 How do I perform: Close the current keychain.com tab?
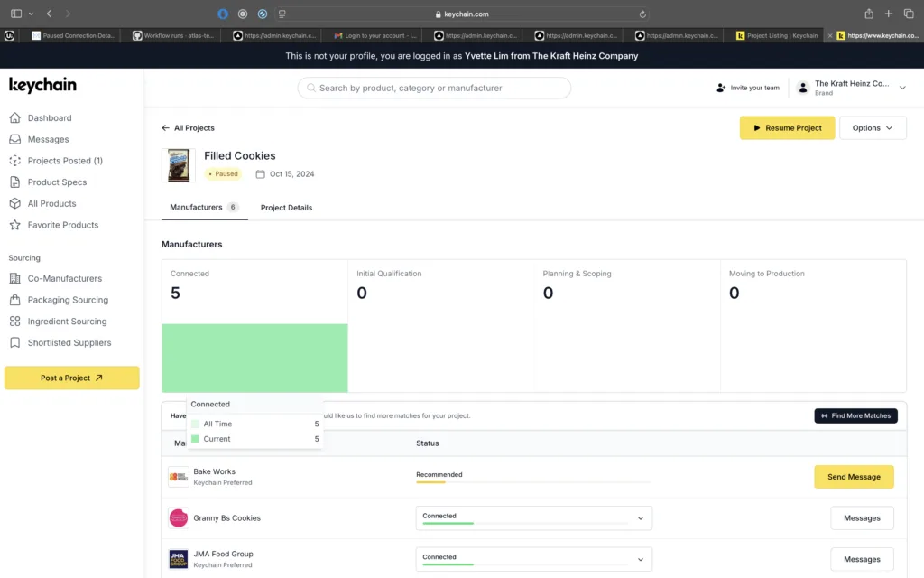(830, 36)
